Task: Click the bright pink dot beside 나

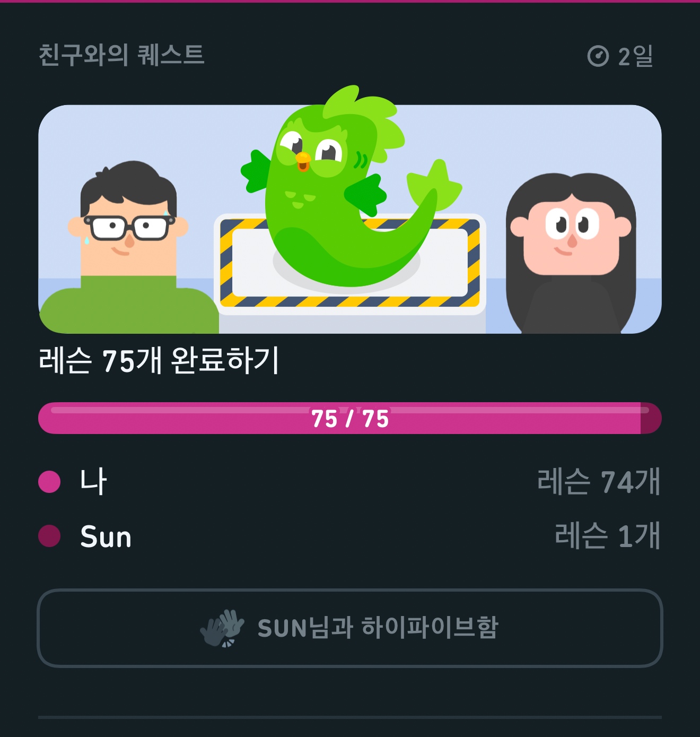Action: coord(49,482)
